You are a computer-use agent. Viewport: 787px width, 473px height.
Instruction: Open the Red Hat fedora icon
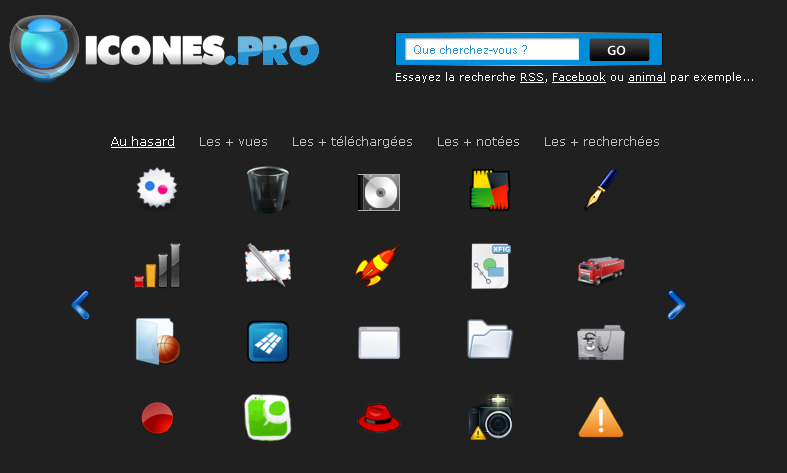pyautogui.click(x=379, y=418)
